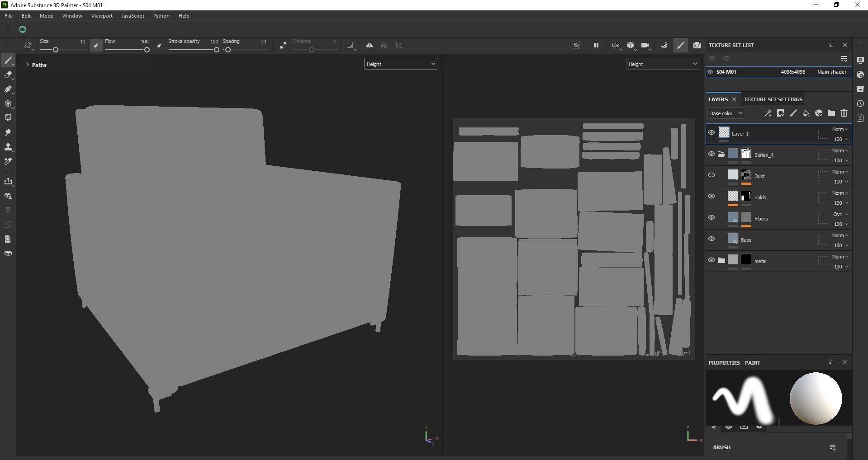This screenshot has width=868, height=460.
Task: Open the Edit menu
Action: [26, 16]
